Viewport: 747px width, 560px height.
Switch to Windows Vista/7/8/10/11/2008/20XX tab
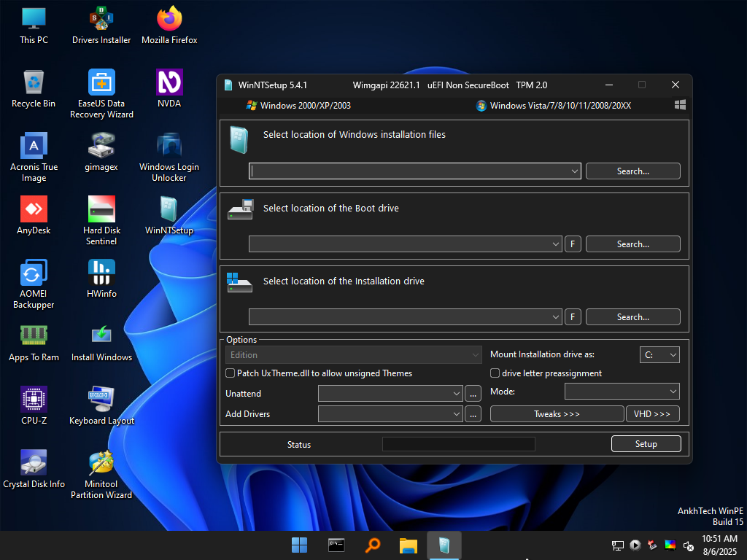(554, 106)
